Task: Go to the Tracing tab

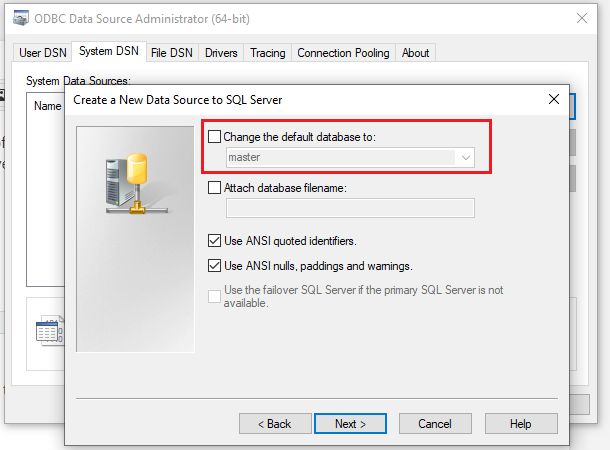Action: (x=268, y=53)
